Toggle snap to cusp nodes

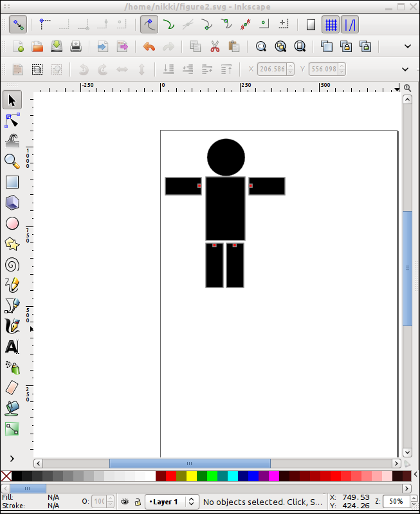pos(207,24)
